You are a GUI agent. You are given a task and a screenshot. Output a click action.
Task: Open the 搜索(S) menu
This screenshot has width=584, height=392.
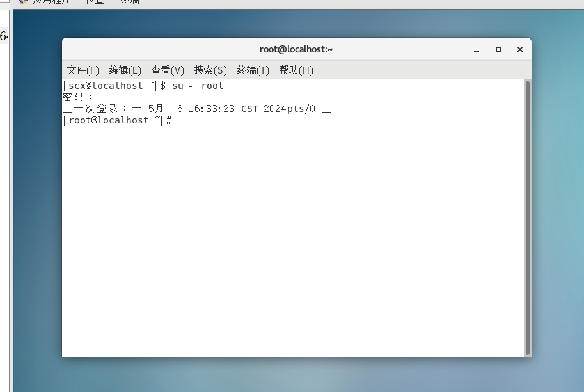[210, 70]
